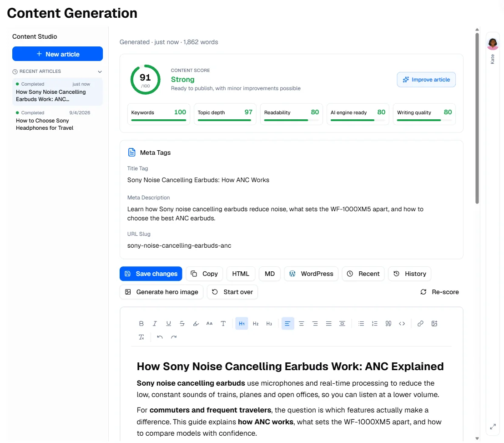
Task: Apply bold formatting in the editor toolbar
Action: click(x=141, y=323)
